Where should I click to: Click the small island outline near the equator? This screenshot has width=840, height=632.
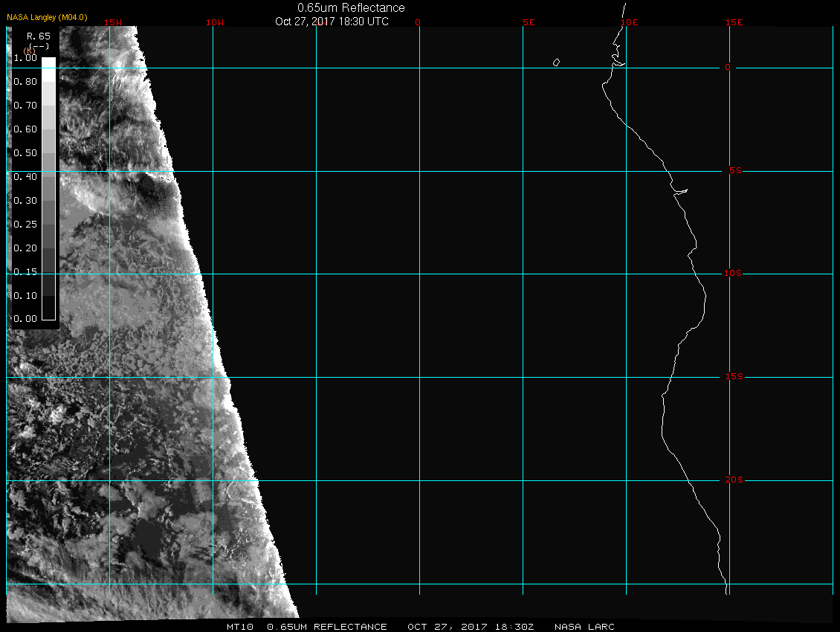pyautogui.click(x=556, y=62)
